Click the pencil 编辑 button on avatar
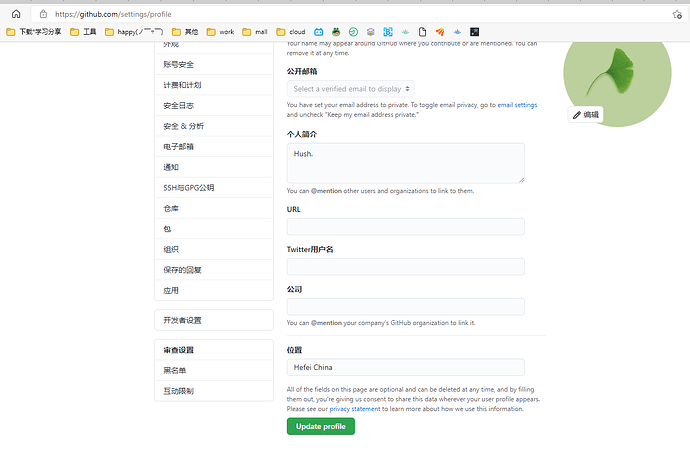Viewport: 690px width, 450px height. (585, 115)
